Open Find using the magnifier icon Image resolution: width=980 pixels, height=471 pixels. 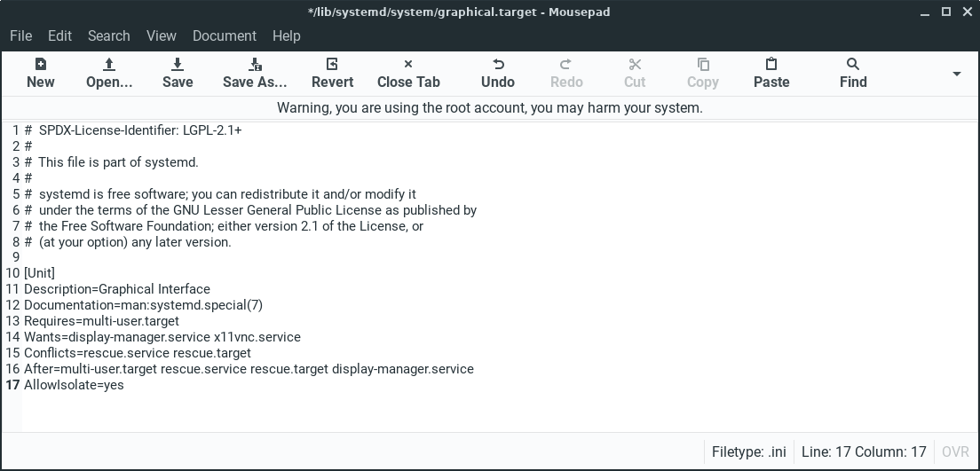[x=853, y=65]
